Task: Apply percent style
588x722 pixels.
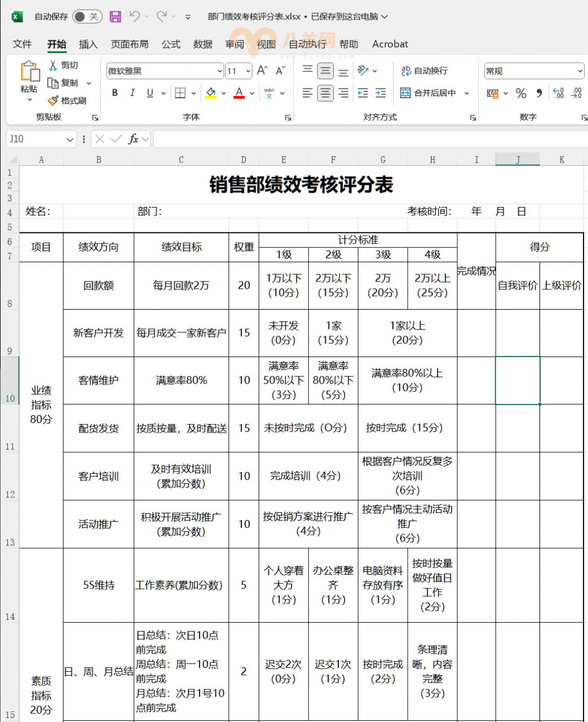Action: coord(521,93)
